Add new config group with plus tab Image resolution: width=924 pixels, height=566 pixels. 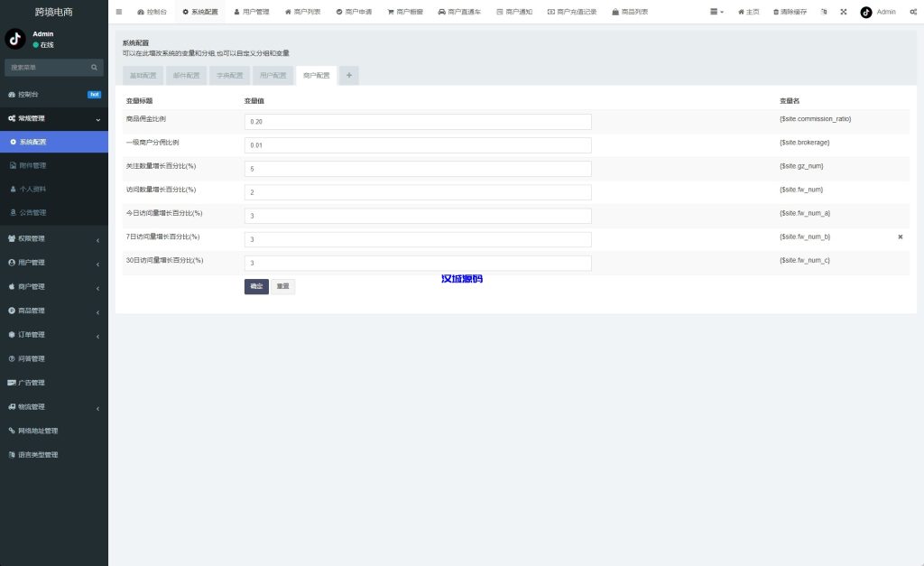[349, 76]
